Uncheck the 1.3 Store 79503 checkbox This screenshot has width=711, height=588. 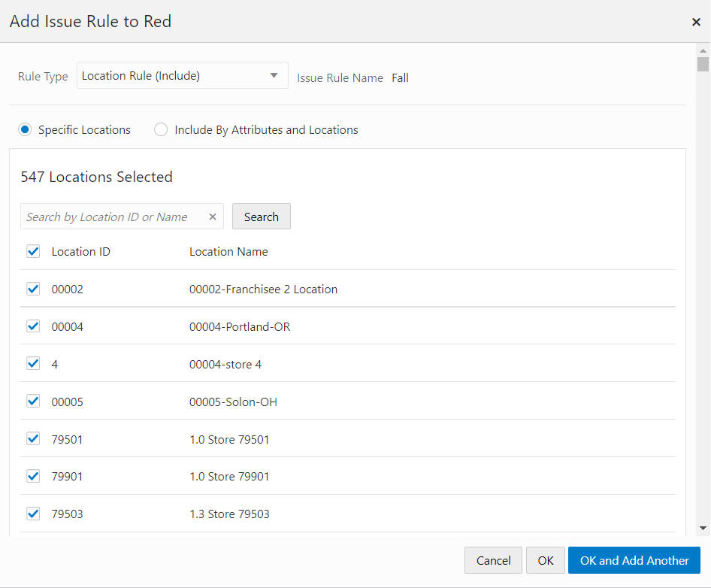pyautogui.click(x=33, y=514)
